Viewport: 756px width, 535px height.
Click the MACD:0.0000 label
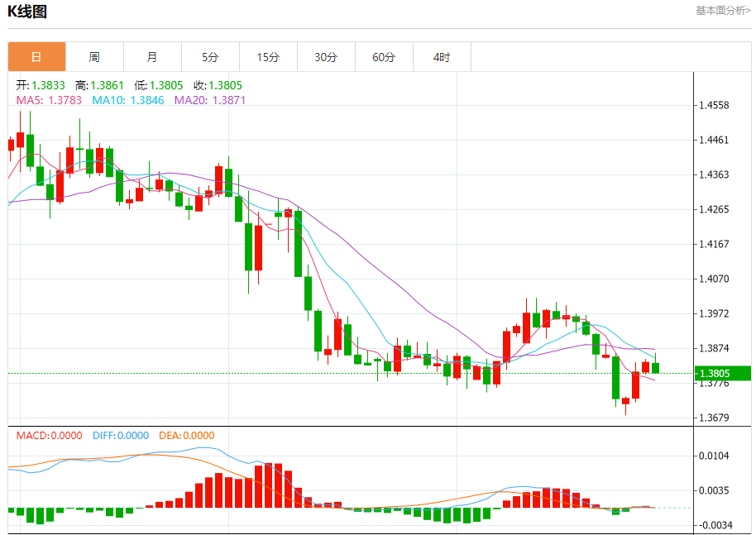pos(49,436)
